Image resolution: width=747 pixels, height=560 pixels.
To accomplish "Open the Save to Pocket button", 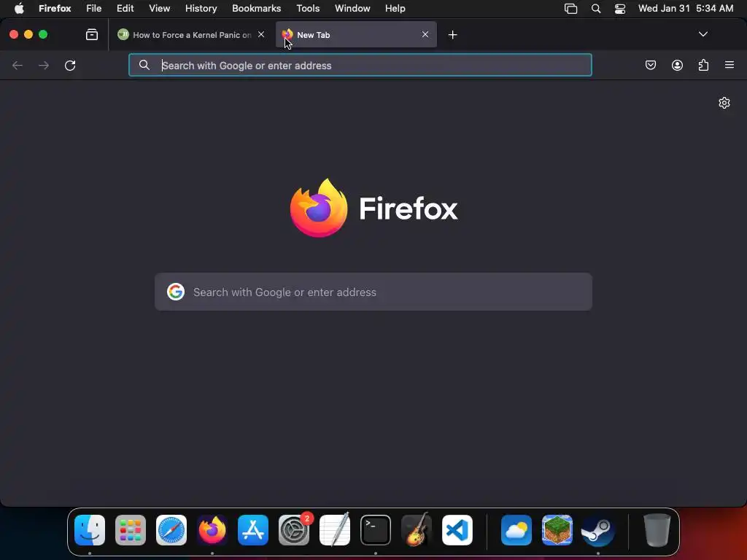I will [651, 65].
